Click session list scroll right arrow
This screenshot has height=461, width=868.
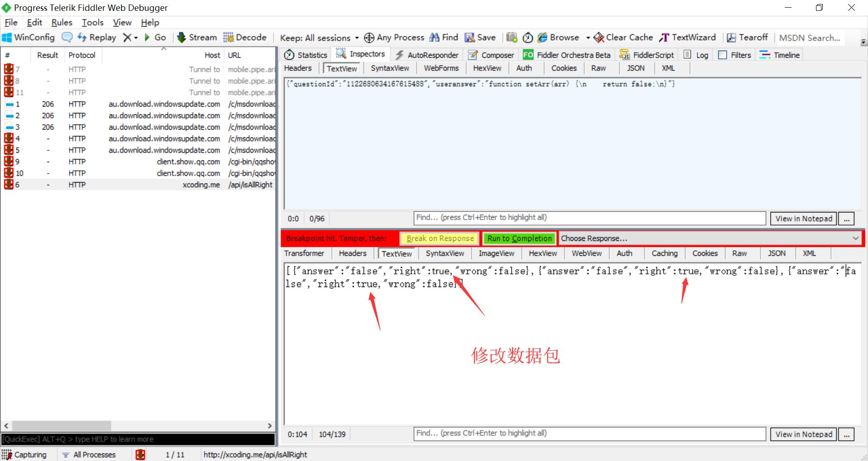[270, 426]
